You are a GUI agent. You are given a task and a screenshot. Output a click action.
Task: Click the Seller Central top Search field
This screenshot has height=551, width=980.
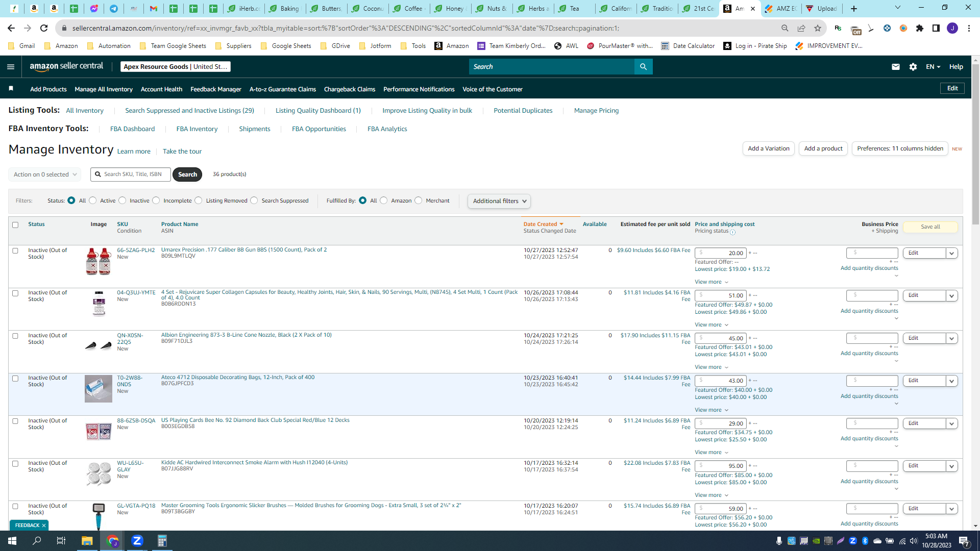552,67
